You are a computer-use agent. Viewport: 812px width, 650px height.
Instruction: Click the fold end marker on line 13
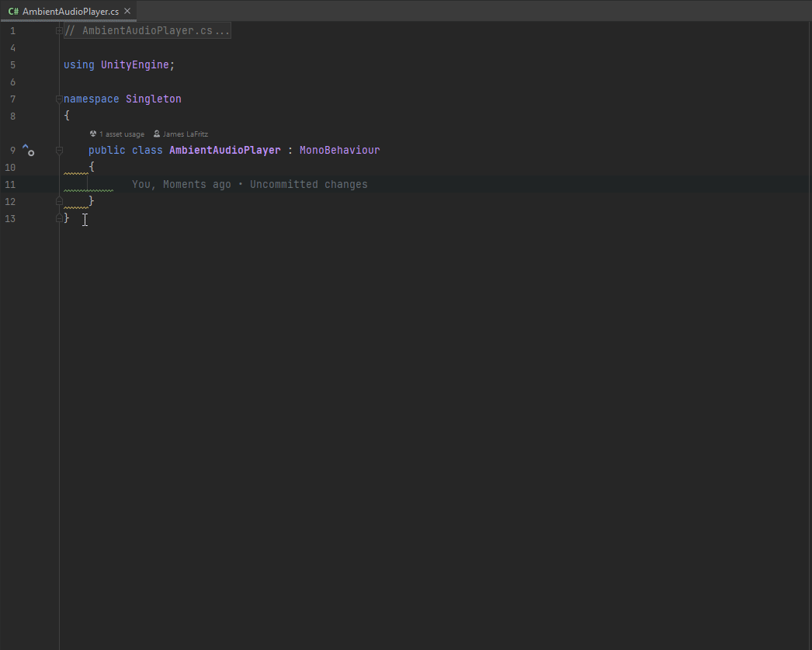coord(59,218)
